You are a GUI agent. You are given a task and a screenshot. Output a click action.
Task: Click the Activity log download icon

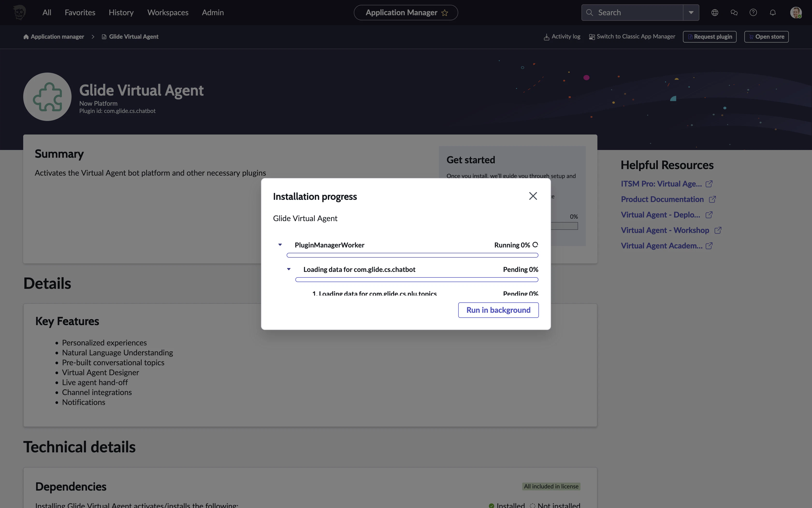[x=547, y=37]
